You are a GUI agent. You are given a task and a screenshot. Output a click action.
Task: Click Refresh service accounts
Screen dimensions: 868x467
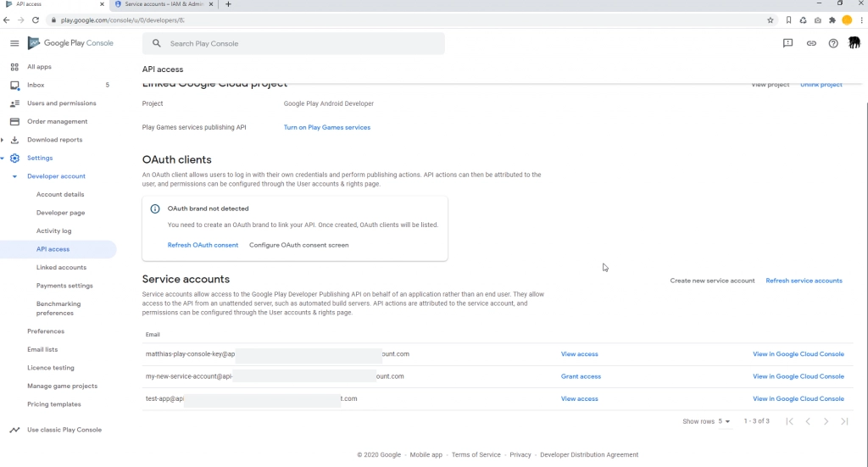click(x=804, y=281)
